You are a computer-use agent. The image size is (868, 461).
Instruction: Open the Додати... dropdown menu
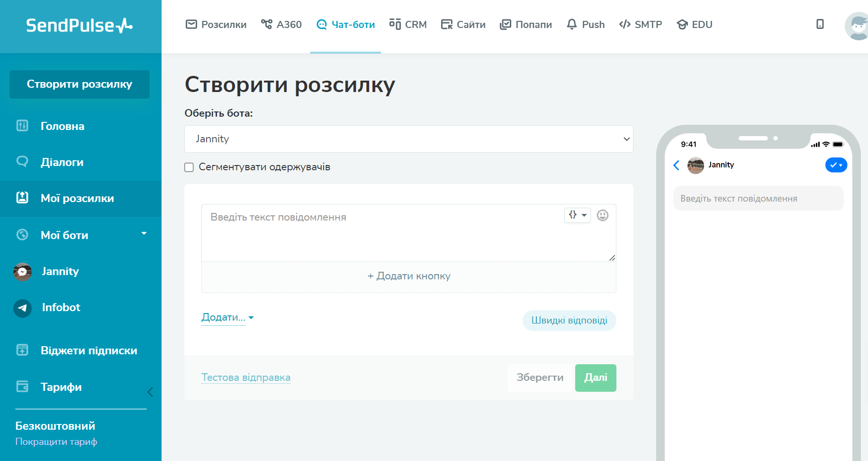227,317
